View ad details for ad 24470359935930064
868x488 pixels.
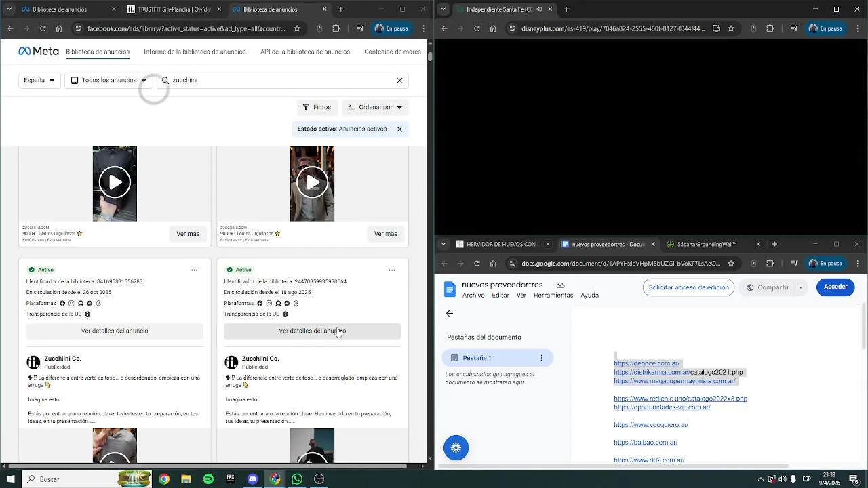click(312, 331)
